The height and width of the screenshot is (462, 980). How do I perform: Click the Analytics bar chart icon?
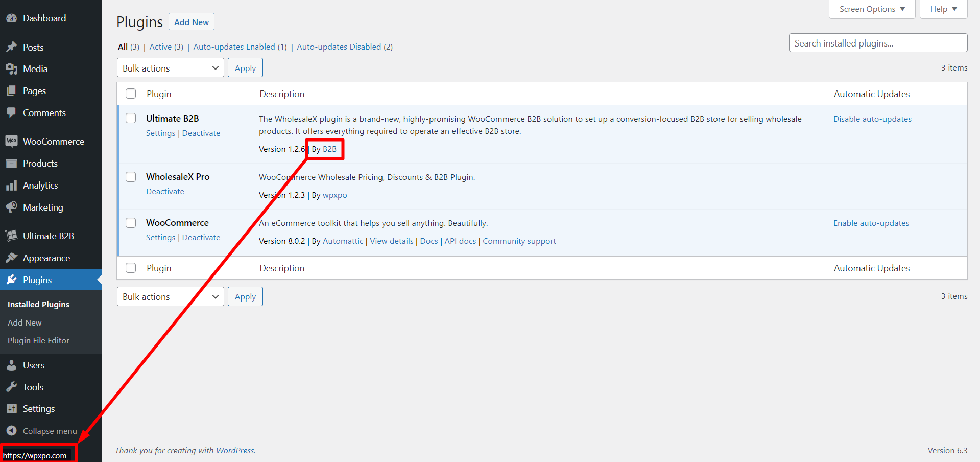[11, 185]
